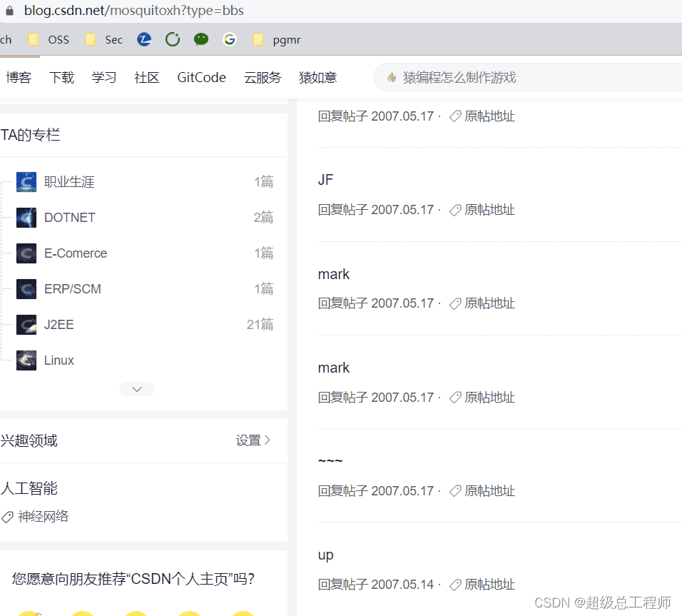Screen dimensions: 682x616
Task: Open GitCode from the navigation bar
Action: pyautogui.click(x=201, y=77)
